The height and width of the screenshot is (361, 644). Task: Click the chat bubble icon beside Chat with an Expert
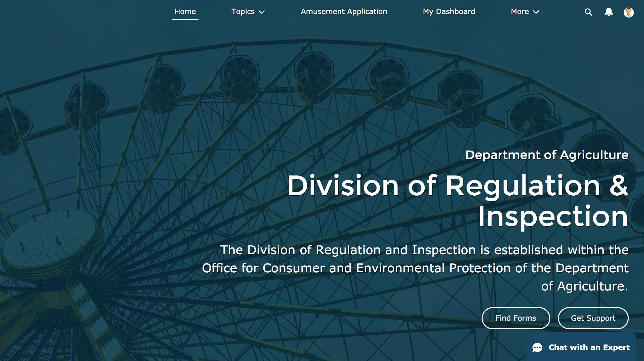[x=537, y=348]
